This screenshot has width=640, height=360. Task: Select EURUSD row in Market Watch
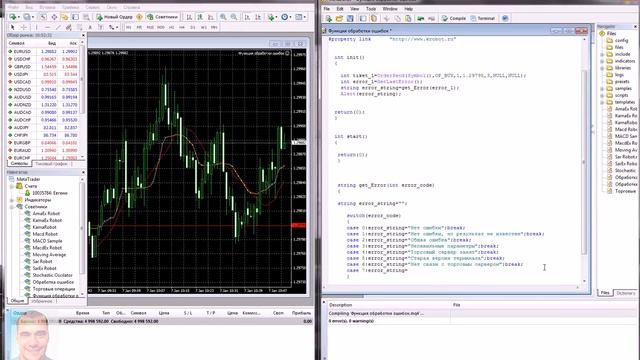coord(43,51)
